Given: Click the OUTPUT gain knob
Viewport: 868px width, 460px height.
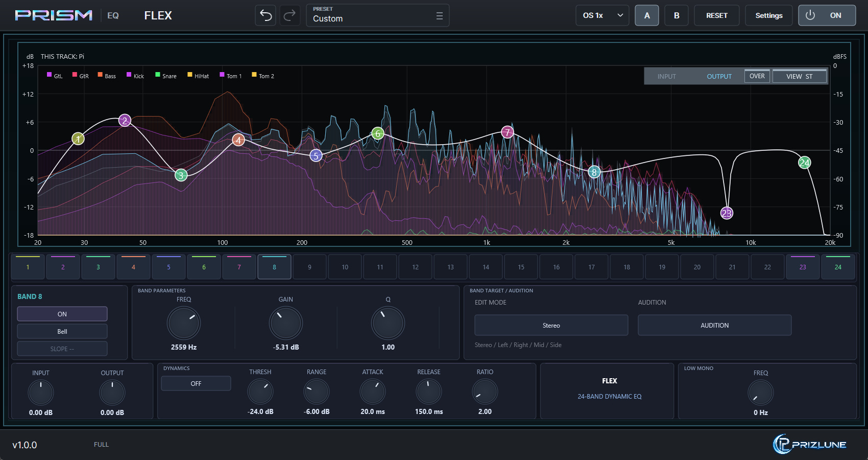Looking at the screenshot, I should (x=112, y=393).
